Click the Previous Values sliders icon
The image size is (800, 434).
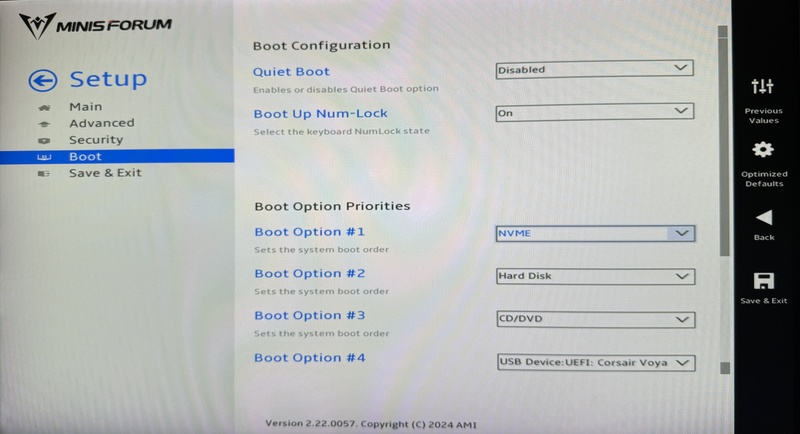click(x=762, y=86)
